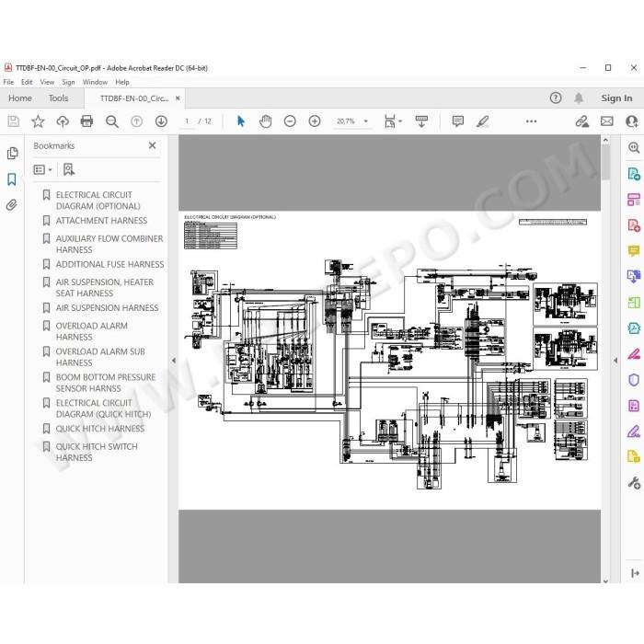Open More Tools wrench icon

click(633, 483)
